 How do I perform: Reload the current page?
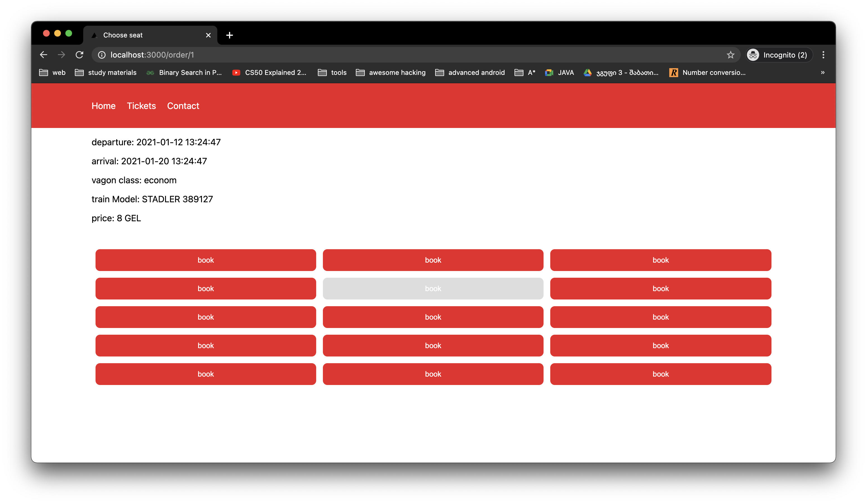point(80,55)
